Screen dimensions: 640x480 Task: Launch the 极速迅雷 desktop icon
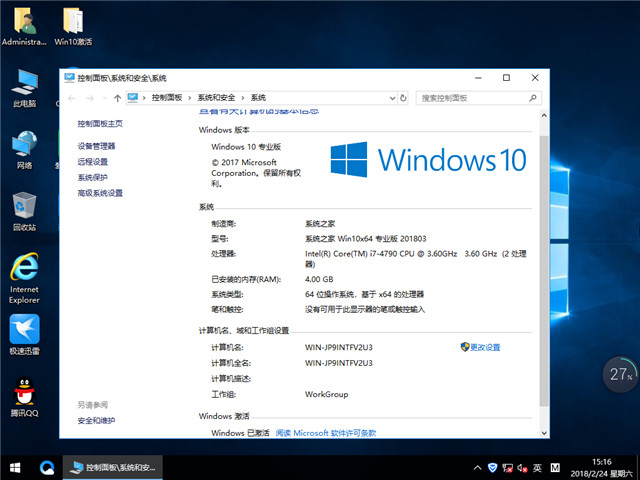24,335
